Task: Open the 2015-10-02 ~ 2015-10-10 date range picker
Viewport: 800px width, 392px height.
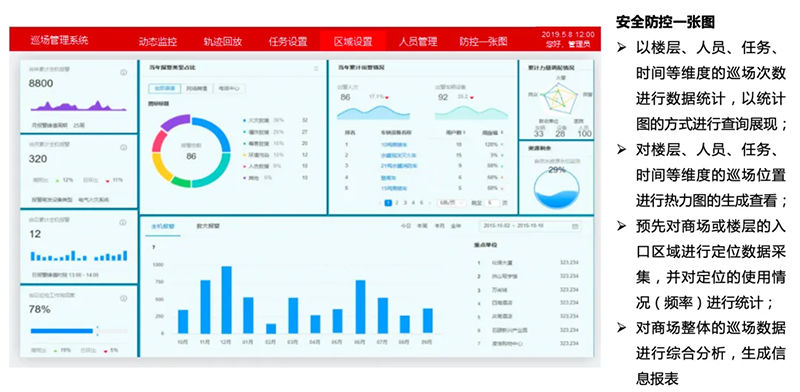Action: click(x=529, y=226)
